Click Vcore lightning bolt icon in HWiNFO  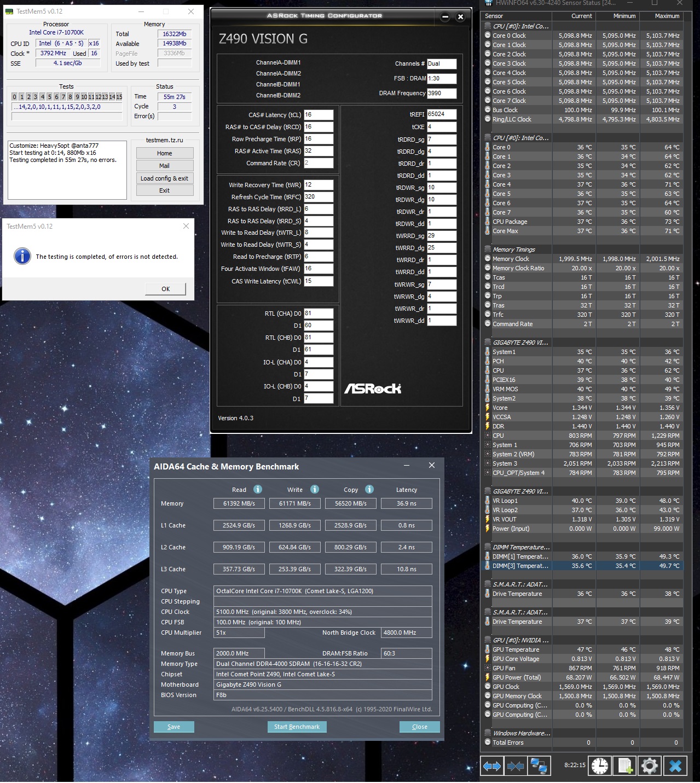pyautogui.click(x=487, y=408)
